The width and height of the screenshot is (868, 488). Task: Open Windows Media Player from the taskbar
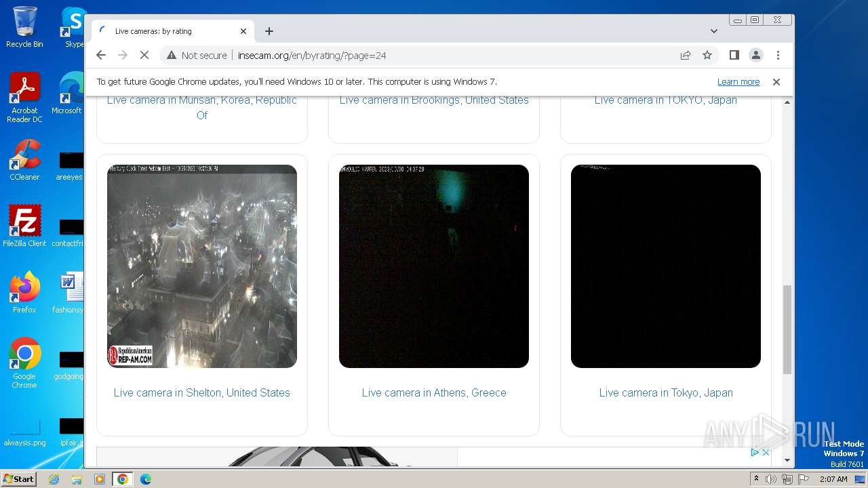(x=100, y=479)
